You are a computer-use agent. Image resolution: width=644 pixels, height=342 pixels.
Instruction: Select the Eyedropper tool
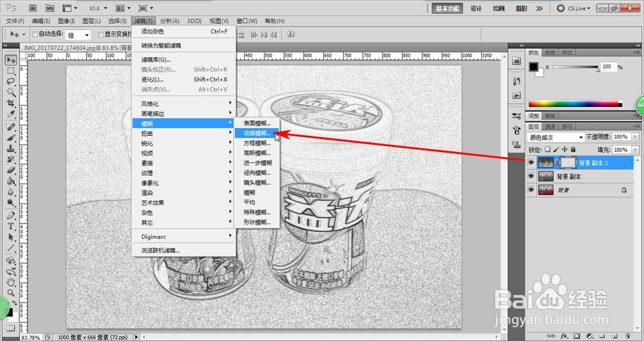pyautogui.click(x=11, y=113)
